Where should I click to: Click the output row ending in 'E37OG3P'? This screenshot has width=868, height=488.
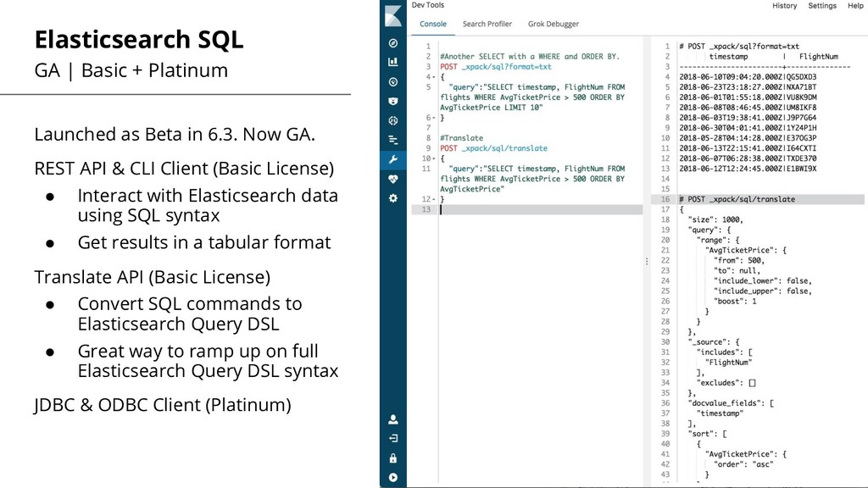(748, 138)
